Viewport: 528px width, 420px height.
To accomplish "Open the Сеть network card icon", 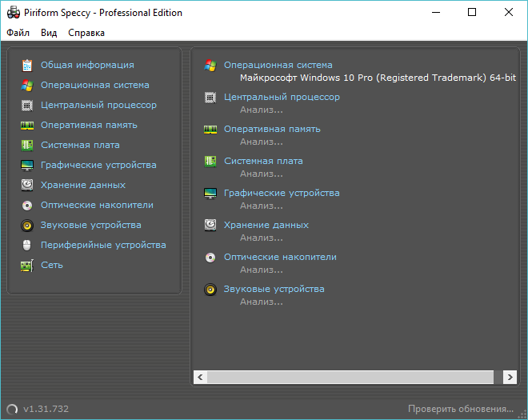I will pyautogui.click(x=27, y=265).
